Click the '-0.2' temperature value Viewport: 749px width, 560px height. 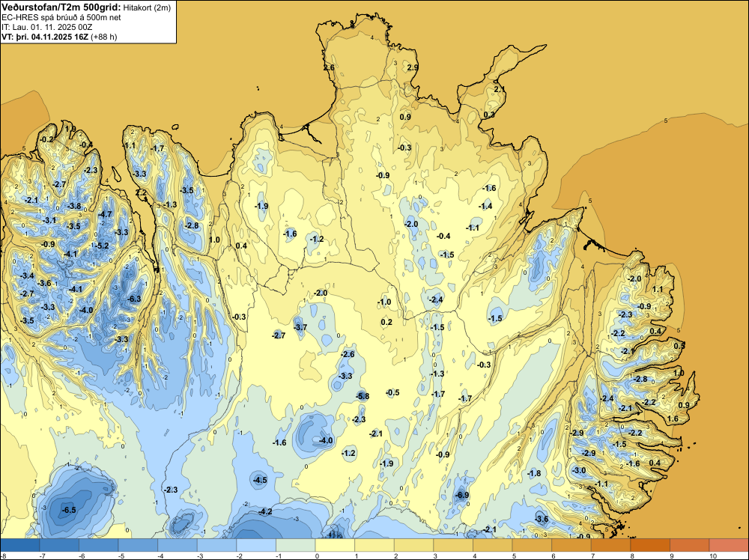tap(47, 139)
